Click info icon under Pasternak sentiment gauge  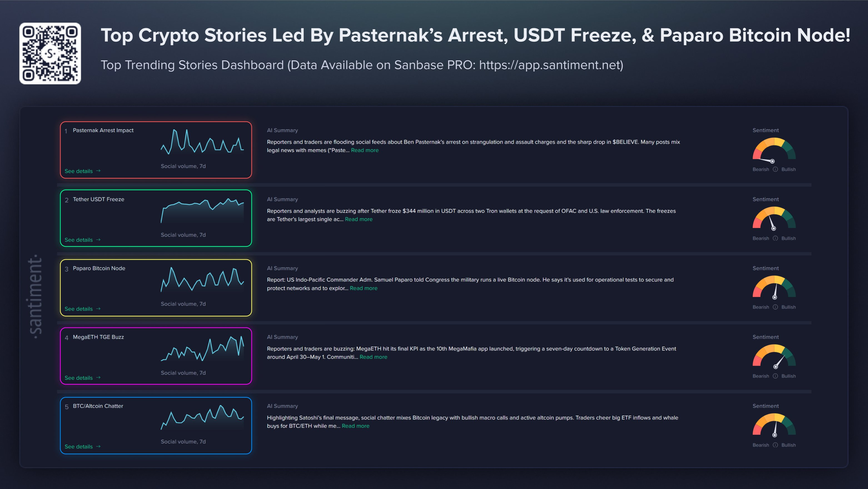[775, 169]
